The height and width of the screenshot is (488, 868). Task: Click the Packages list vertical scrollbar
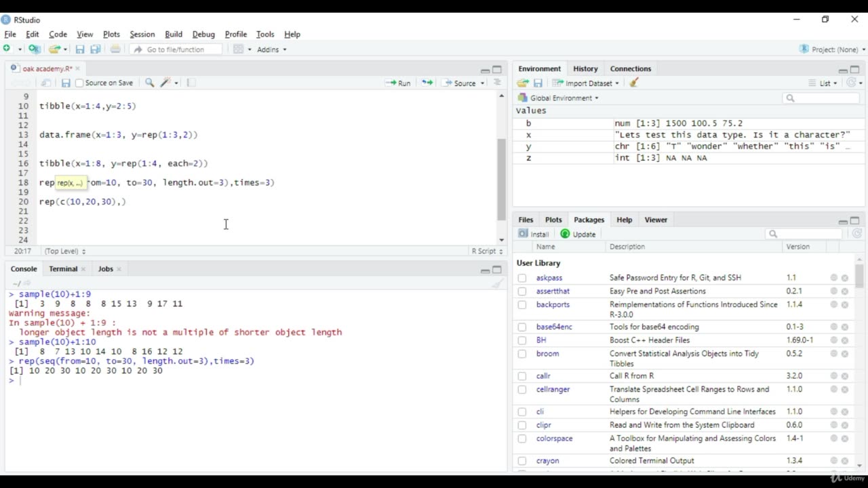859,277
